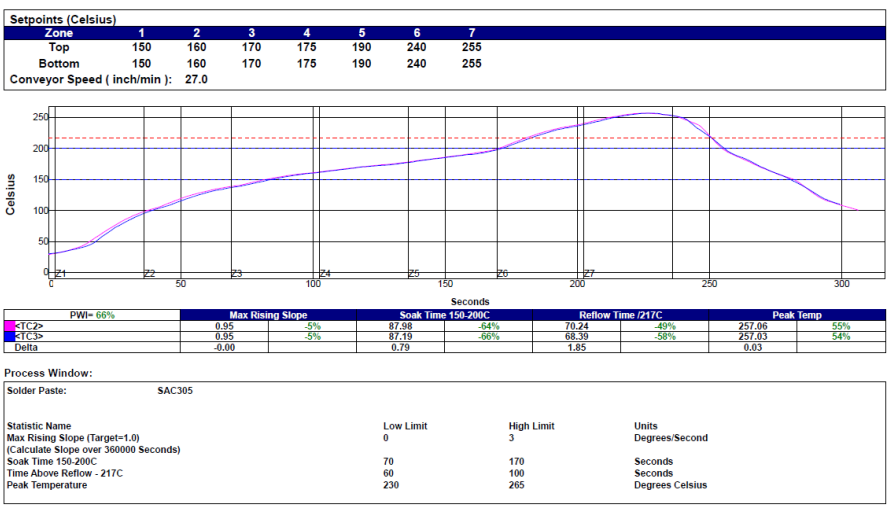
Task: Click the magenta TC2 color swatch
Action: (x=9, y=326)
